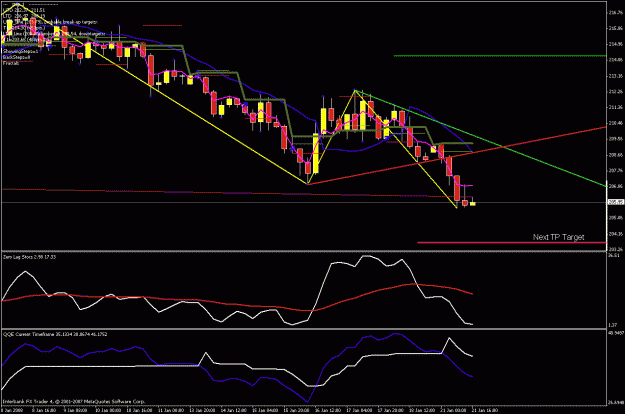Click the "15 Jan 20:00" label on time axis
This screenshot has width=625, height=414.
click(296, 410)
